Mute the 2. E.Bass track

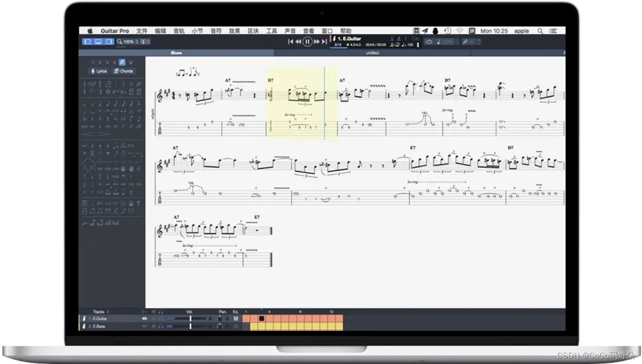[x=154, y=326]
